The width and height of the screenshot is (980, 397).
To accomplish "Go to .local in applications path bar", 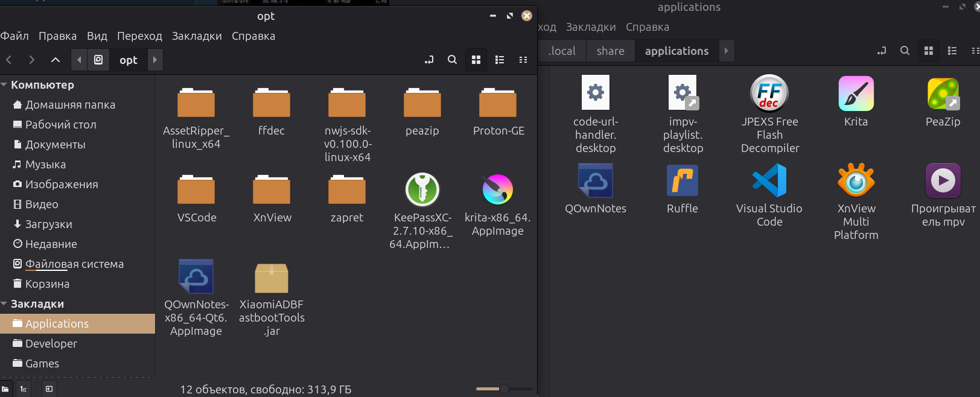I will (562, 51).
